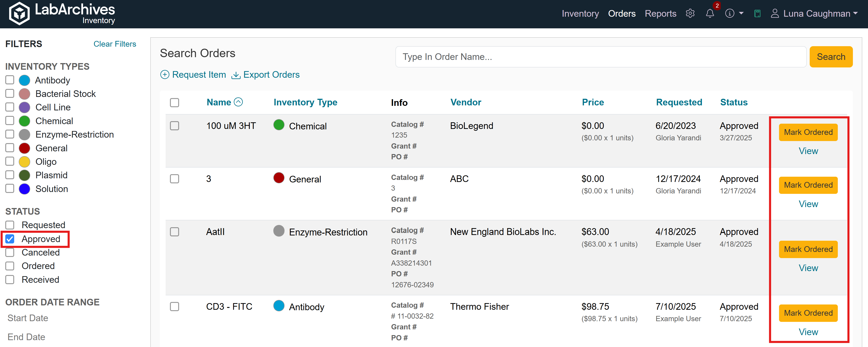Click the user profile avatar icon
Screen dimensions: 868x347
pyautogui.click(x=775, y=13)
